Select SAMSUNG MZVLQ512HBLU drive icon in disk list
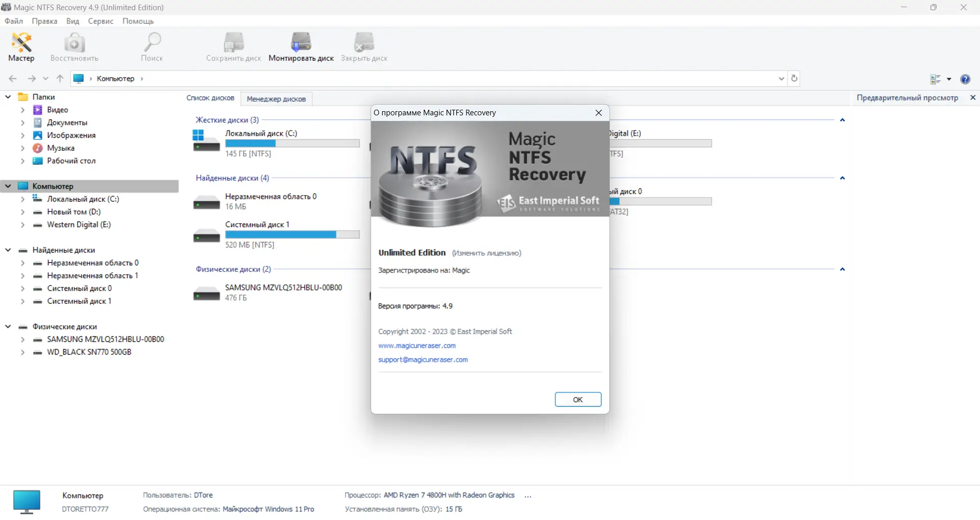This screenshot has width=980, height=520. click(x=206, y=294)
